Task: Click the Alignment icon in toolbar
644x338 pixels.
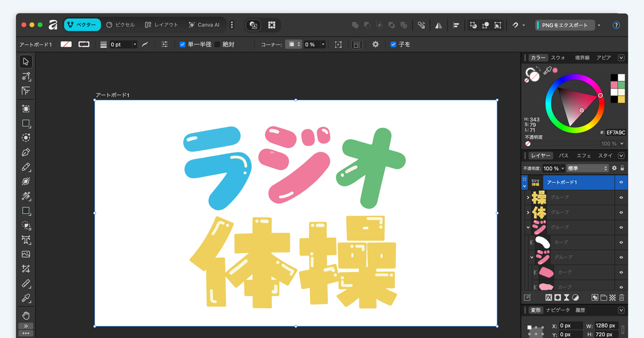Action: click(456, 25)
